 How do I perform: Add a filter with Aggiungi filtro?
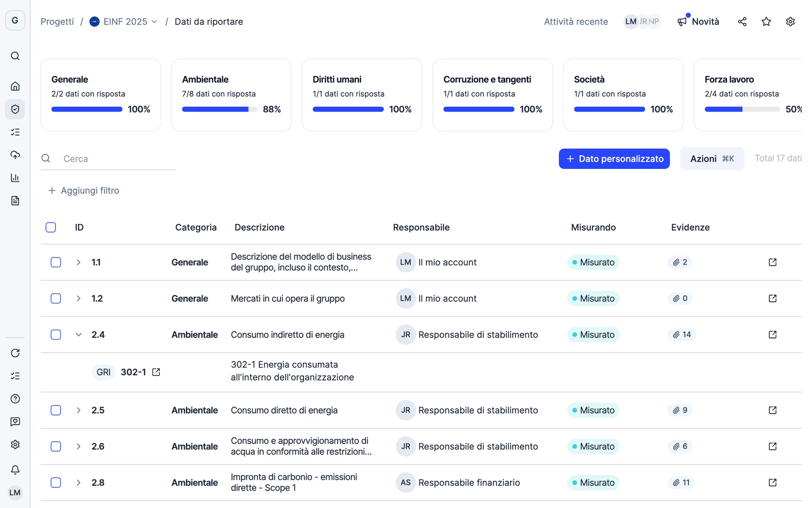point(84,191)
